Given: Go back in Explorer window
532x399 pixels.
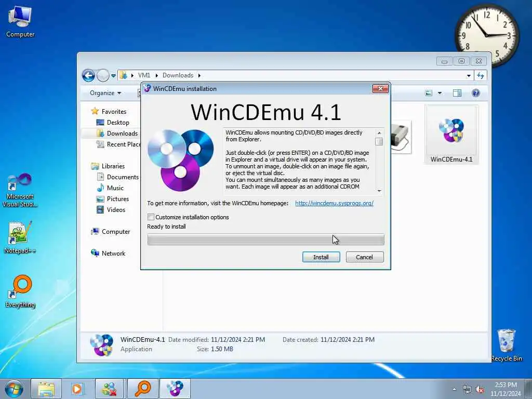Looking at the screenshot, I should [88, 75].
